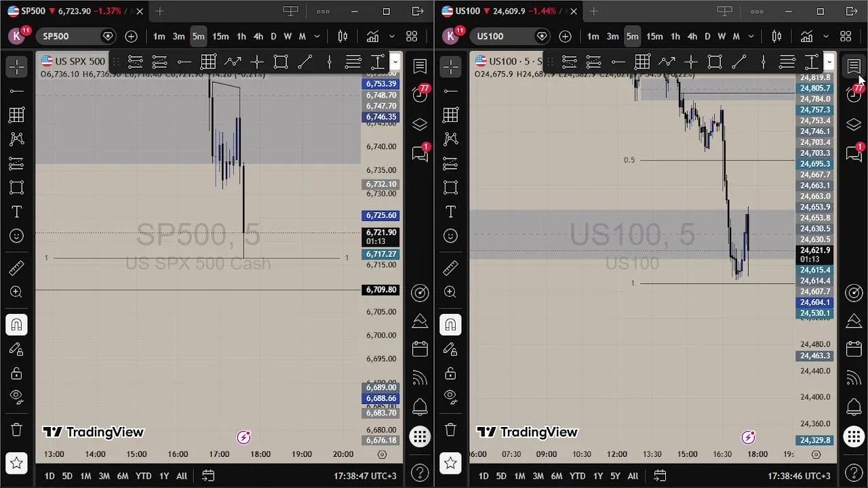The image size is (868, 488).
Task: Open layout setup grid in US100 toolbar
Action: [x=846, y=37]
